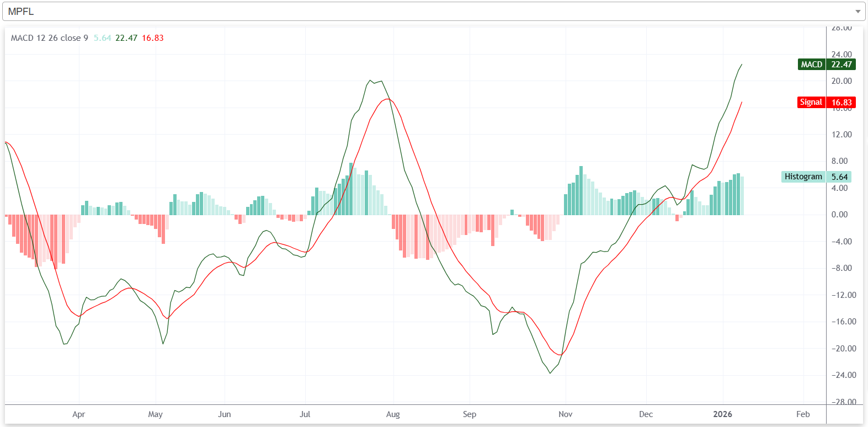Screen dimensions: 868x427
Task: Select the 22.47 MACD price axis marker
Action: [842, 65]
